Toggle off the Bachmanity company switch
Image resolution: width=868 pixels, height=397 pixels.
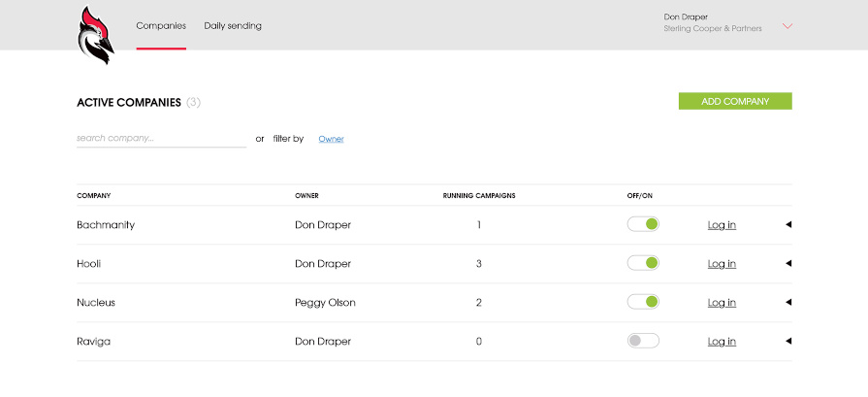click(643, 224)
